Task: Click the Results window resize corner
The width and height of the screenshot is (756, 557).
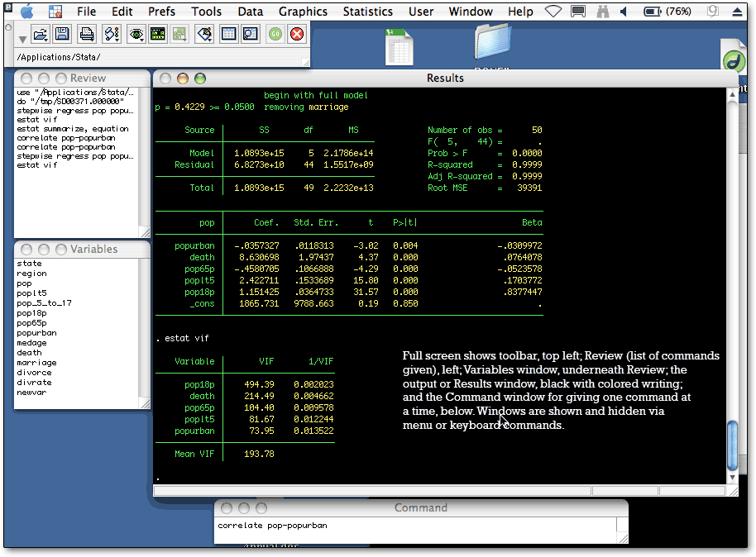Action: (x=733, y=491)
